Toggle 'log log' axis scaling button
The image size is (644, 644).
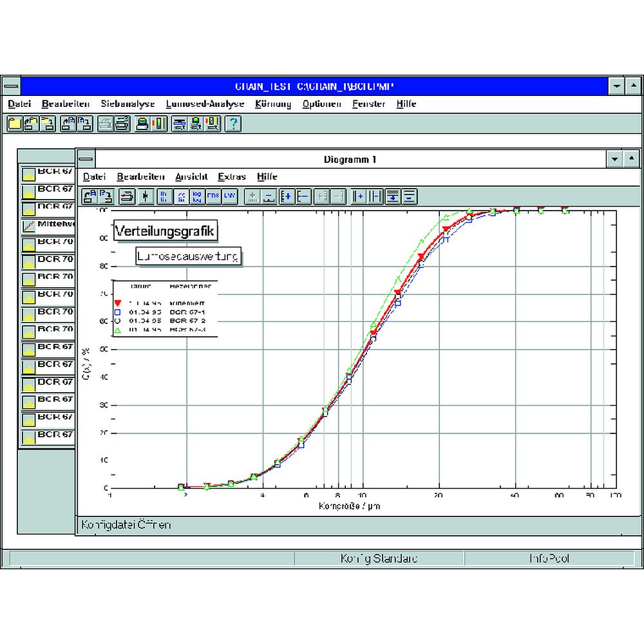coord(197,197)
